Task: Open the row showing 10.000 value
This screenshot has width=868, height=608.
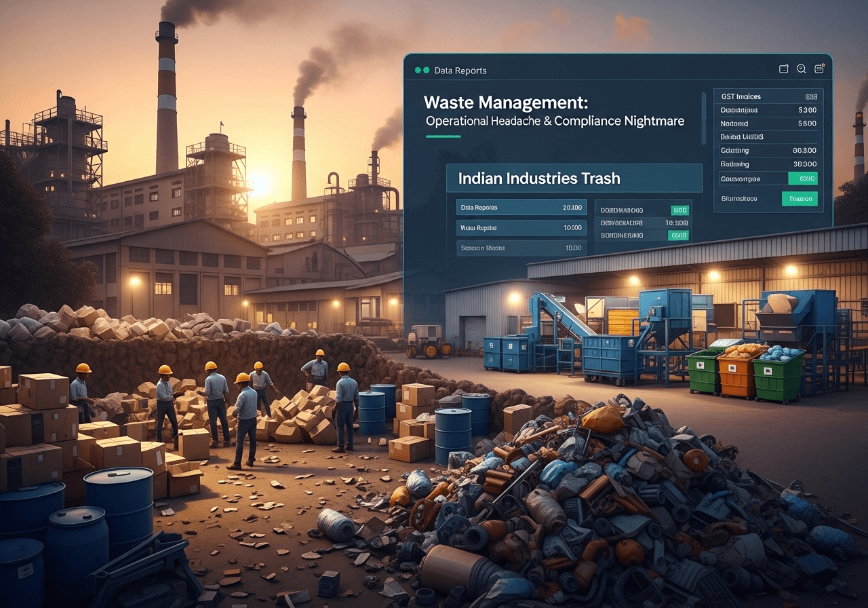Action: (x=521, y=228)
